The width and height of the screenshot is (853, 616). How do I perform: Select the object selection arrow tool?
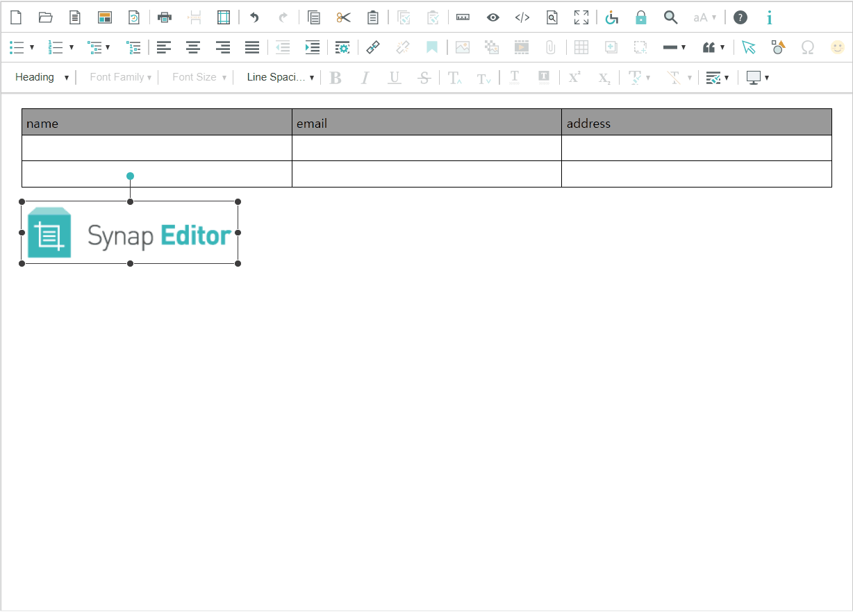tap(748, 47)
